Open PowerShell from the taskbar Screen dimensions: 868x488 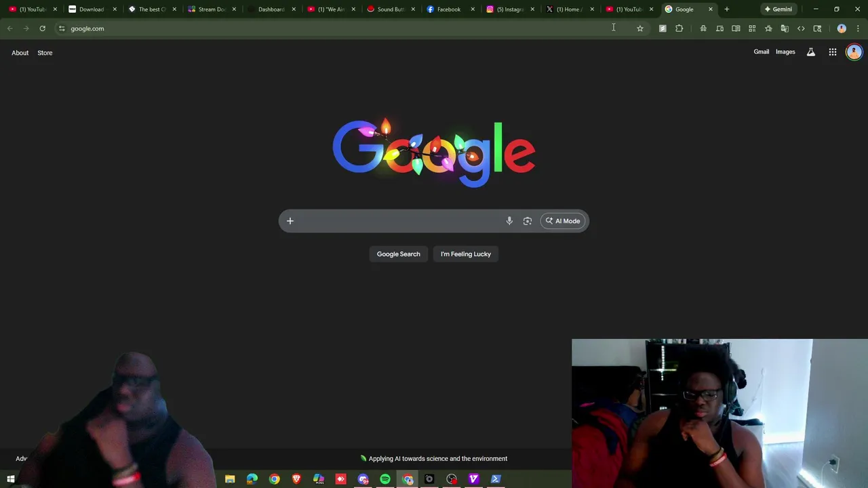coord(496,479)
